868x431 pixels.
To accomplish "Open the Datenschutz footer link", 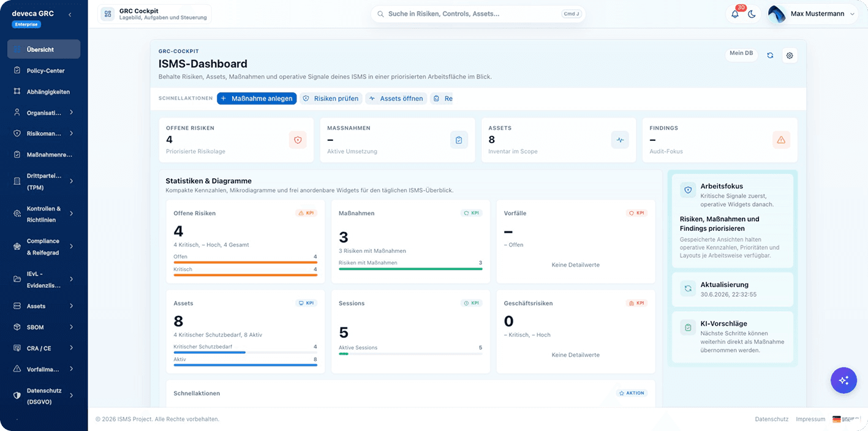I will (x=772, y=419).
